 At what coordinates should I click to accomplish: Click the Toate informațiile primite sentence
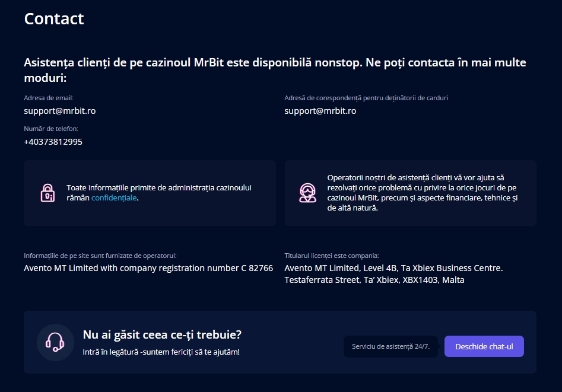(159, 193)
